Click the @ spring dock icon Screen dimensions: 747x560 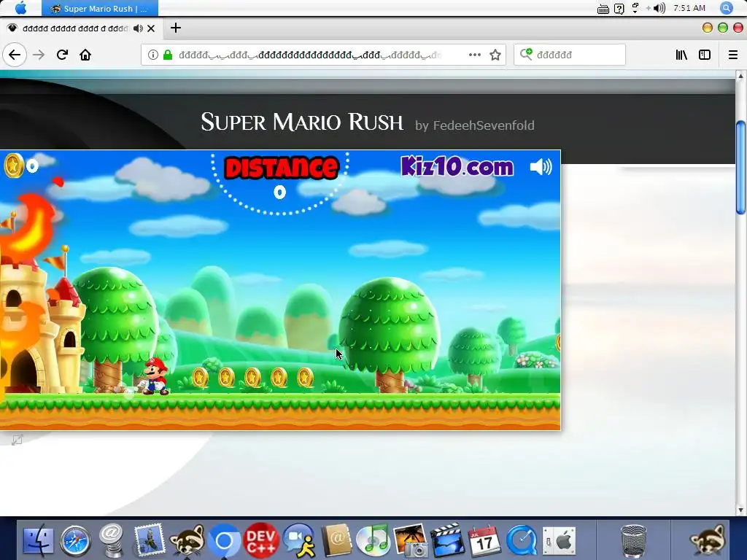click(x=112, y=540)
